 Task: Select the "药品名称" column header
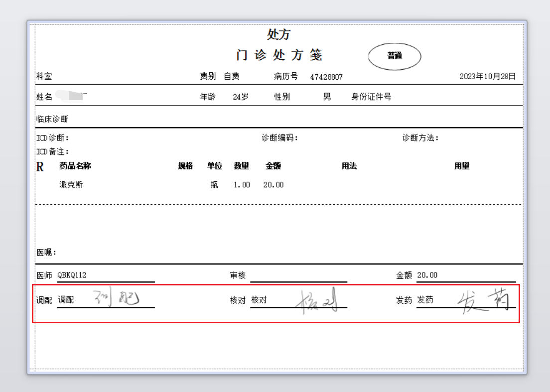75,166
